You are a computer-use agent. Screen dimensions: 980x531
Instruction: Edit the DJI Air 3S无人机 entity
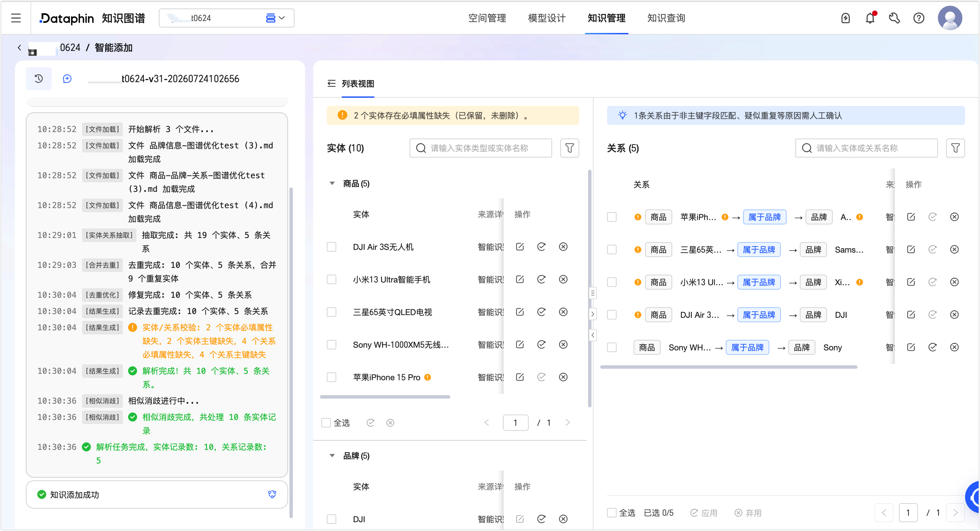click(520, 247)
